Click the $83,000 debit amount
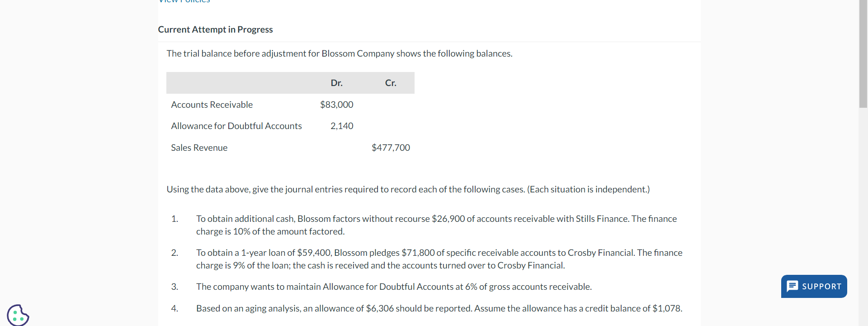The width and height of the screenshot is (868, 326). point(336,105)
